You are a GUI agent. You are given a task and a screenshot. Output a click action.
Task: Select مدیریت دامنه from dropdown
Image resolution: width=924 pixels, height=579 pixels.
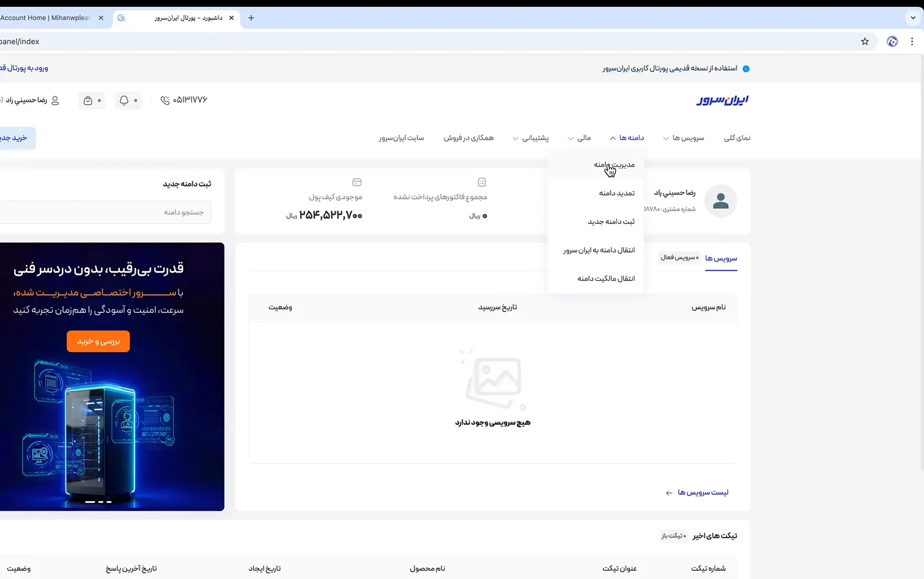click(x=596, y=165)
